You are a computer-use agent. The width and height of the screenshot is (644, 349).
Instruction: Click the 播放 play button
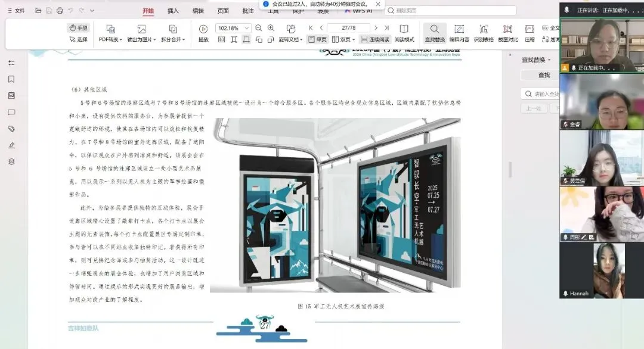click(x=203, y=33)
